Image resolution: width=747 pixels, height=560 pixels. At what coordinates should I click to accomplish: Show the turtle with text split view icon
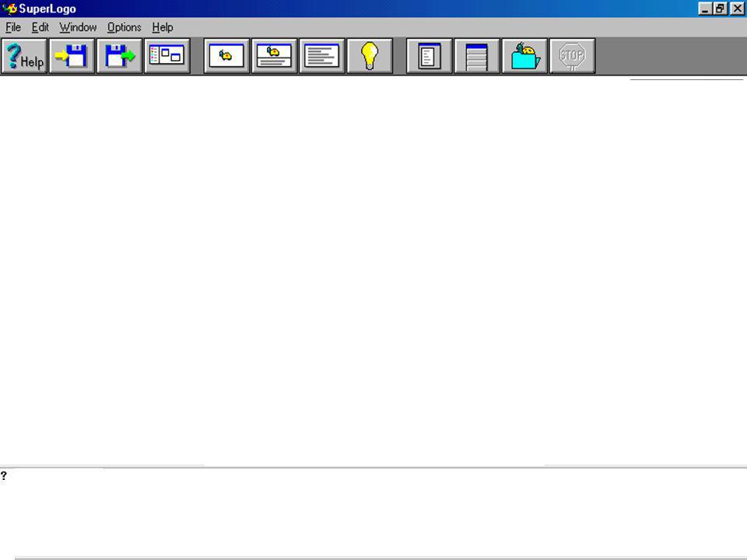[275, 56]
